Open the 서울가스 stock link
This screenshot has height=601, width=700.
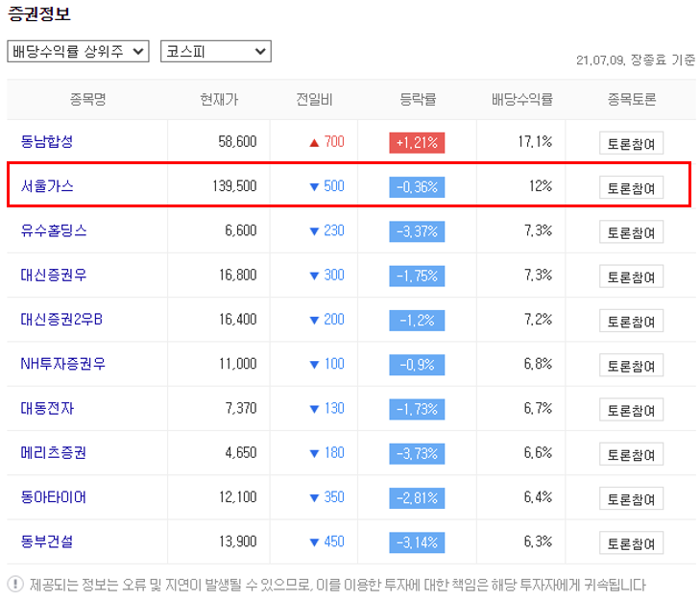point(47,185)
